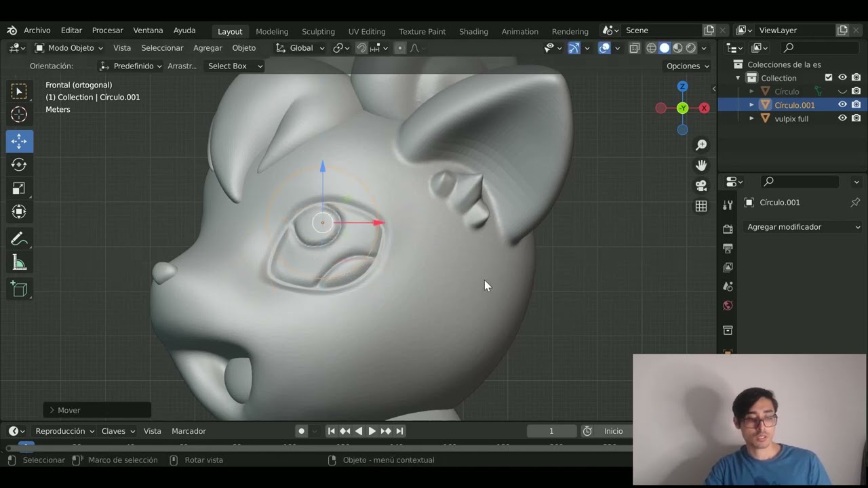Toggle auto keying record button

pyautogui.click(x=302, y=431)
